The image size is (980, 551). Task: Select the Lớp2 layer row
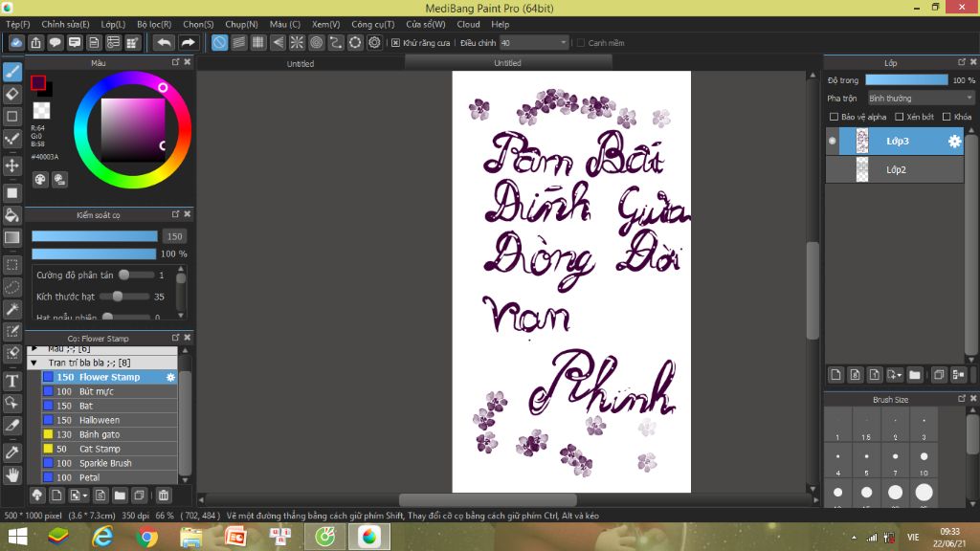[895, 170]
